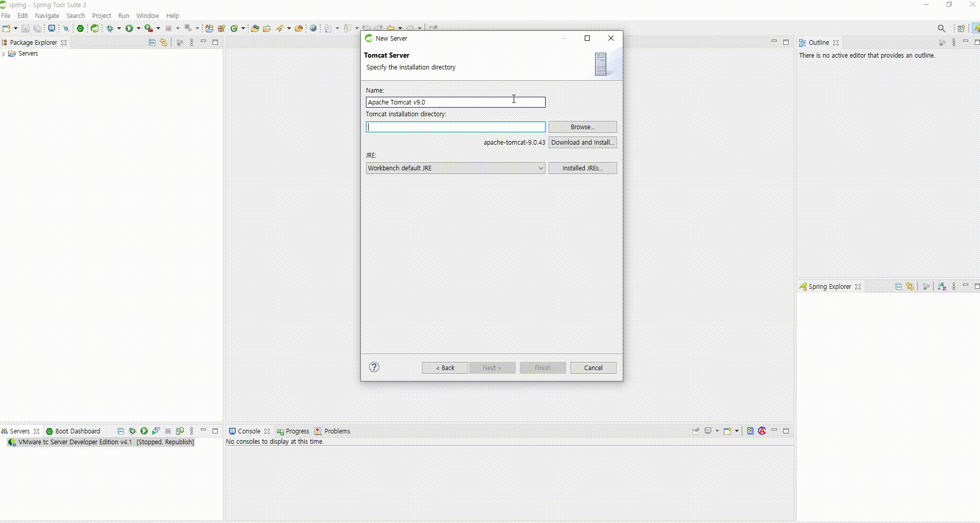Click the green Run play icon in main toolbar
Viewport: 980px width, 523px height.
(x=129, y=28)
